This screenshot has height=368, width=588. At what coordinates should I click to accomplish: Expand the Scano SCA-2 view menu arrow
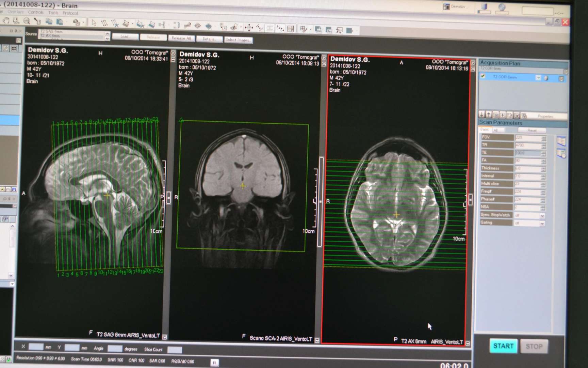(x=317, y=340)
